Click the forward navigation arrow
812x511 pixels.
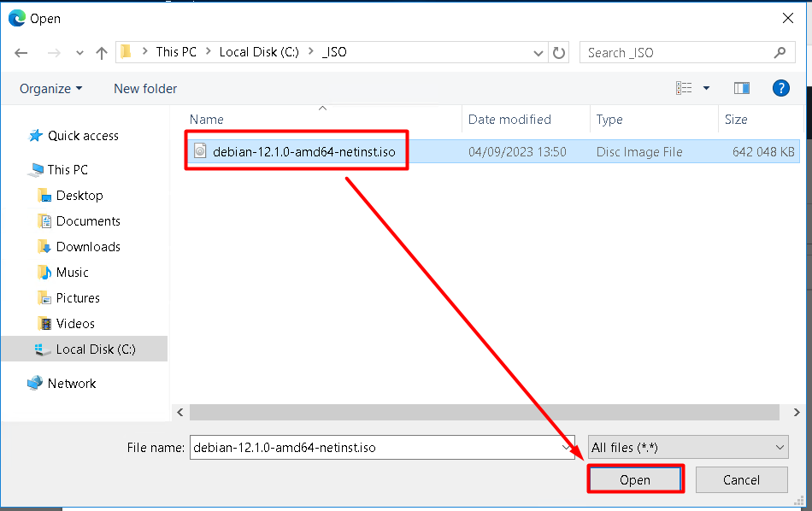[x=54, y=53]
